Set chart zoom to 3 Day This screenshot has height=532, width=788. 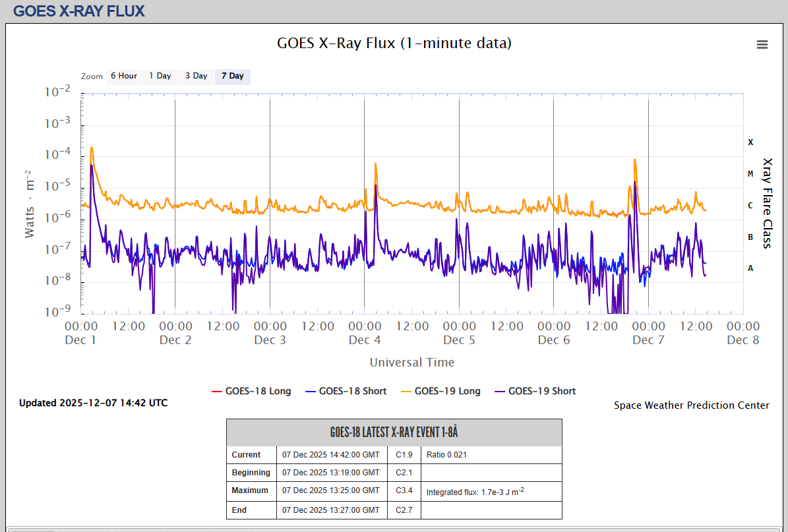click(196, 76)
